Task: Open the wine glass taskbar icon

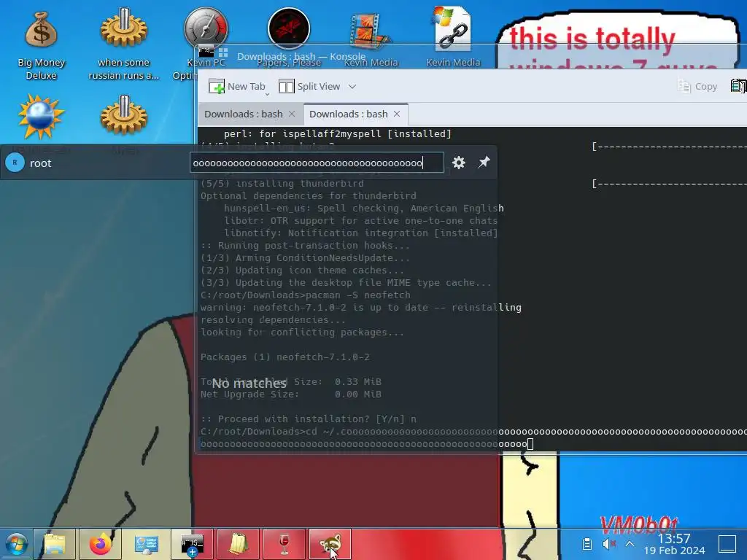Action: (x=284, y=544)
